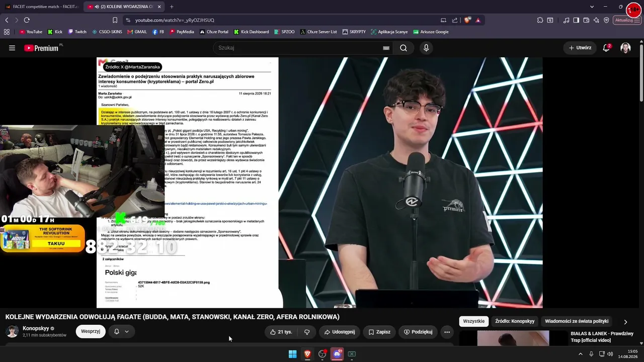Viewport: 644px width, 362px height.
Task: Open the Arkusze Google bookmark
Action: (x=431, y=32)
